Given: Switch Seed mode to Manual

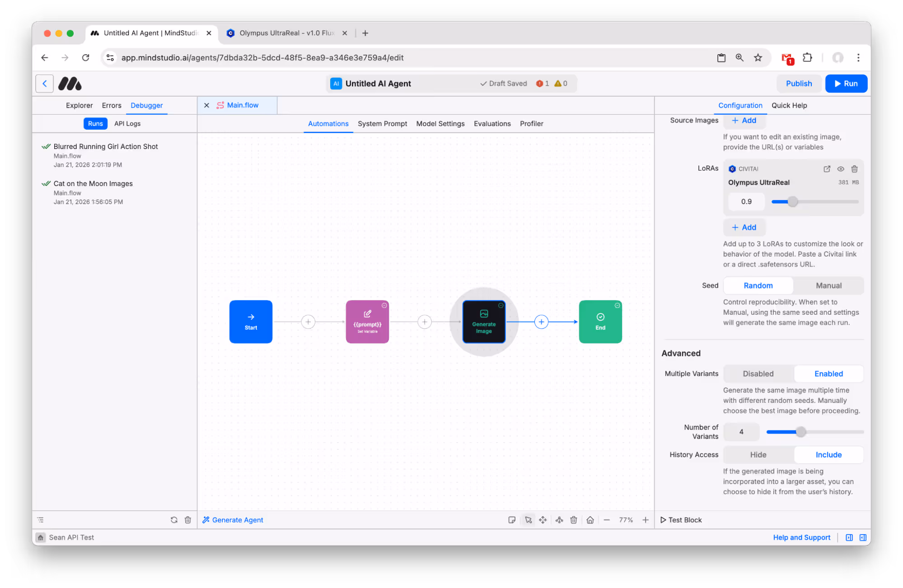Looking at the screenshot, I should [828, 285].
